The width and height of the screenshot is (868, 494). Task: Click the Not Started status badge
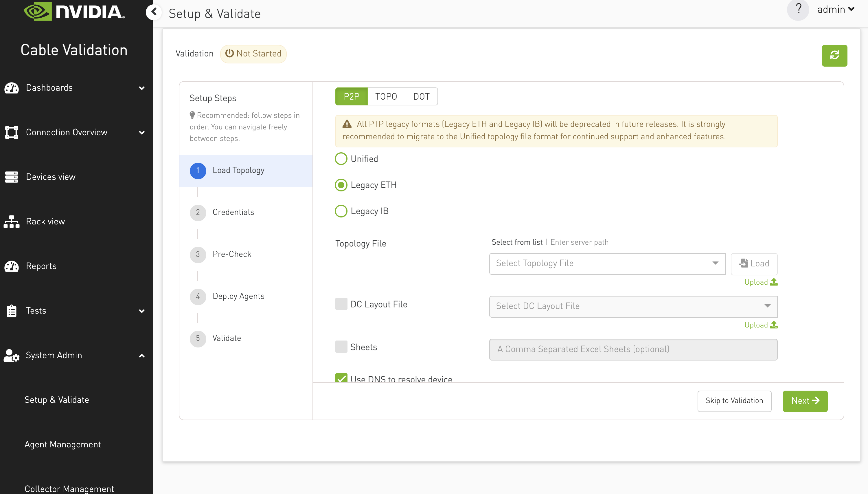(x=253, y=54)
